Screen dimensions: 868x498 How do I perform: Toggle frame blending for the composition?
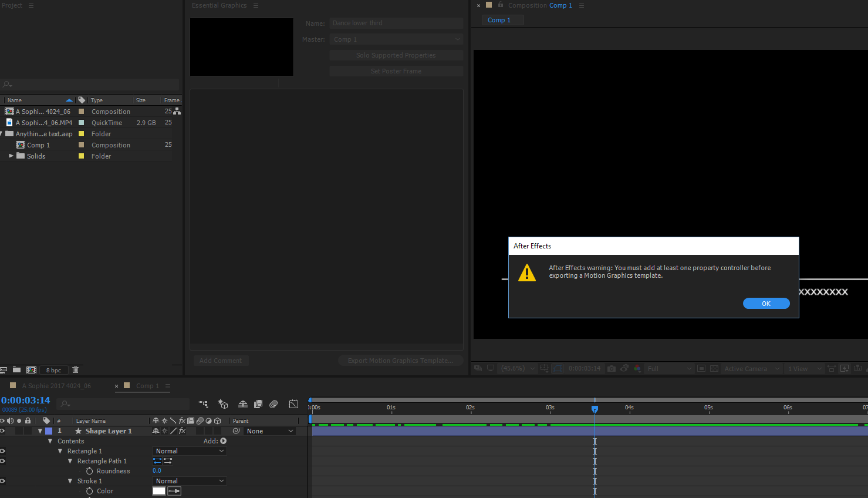click(x=258, y=404)
